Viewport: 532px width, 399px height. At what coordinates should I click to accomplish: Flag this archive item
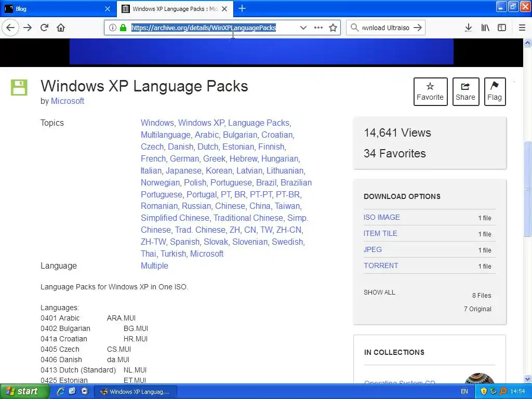pyautogui.click(x=495, y=91)
